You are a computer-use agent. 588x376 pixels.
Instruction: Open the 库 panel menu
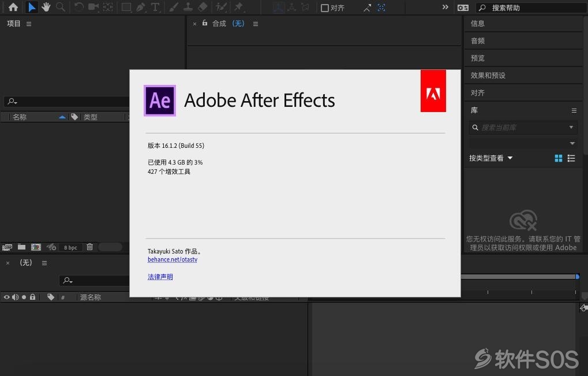(x=574, y=111)
